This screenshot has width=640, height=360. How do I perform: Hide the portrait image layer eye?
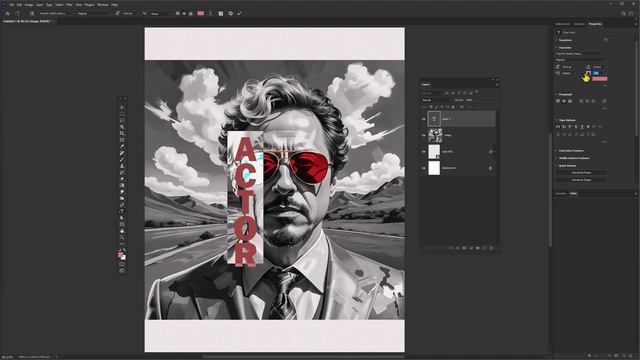click(x=424, y=135)
